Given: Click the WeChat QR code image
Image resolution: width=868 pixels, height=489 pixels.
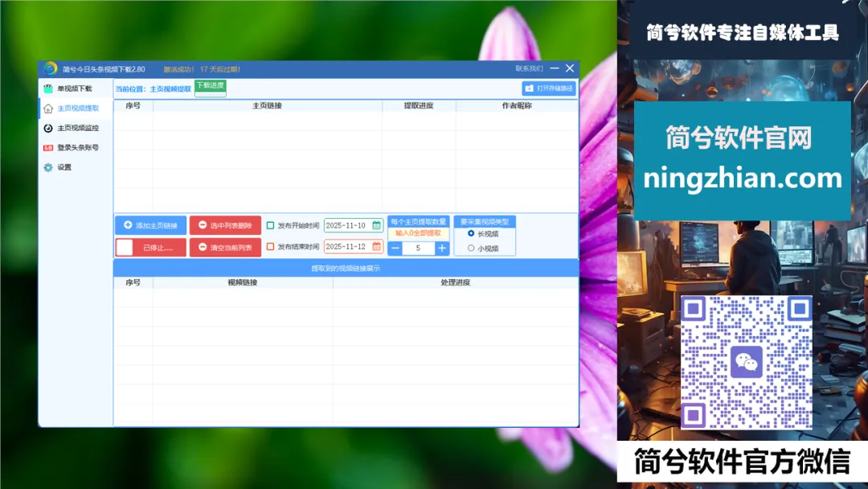Looking at the screenshot, I should (x=746, y=362).
